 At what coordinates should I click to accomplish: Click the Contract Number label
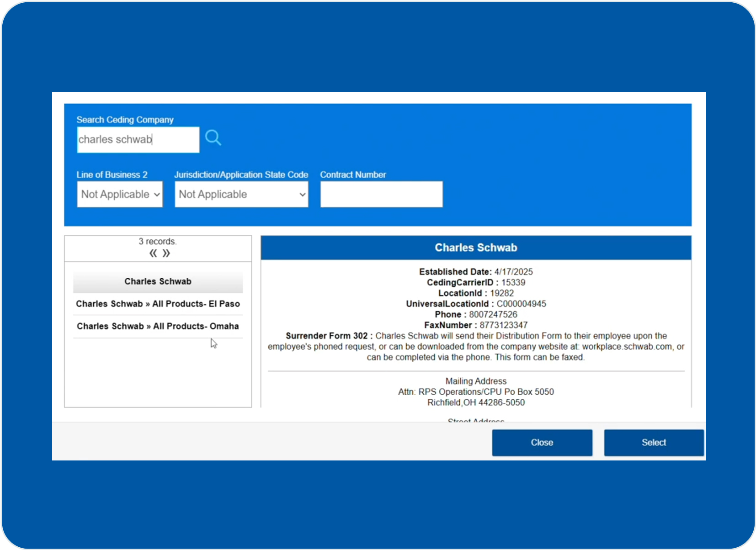coord(353,175)
